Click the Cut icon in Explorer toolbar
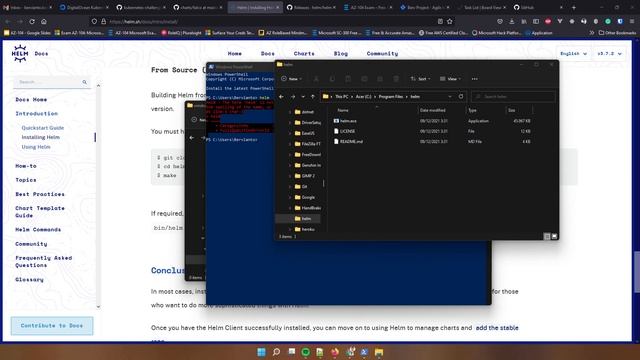Screen dimensions: 640x360 coord(316,79)
